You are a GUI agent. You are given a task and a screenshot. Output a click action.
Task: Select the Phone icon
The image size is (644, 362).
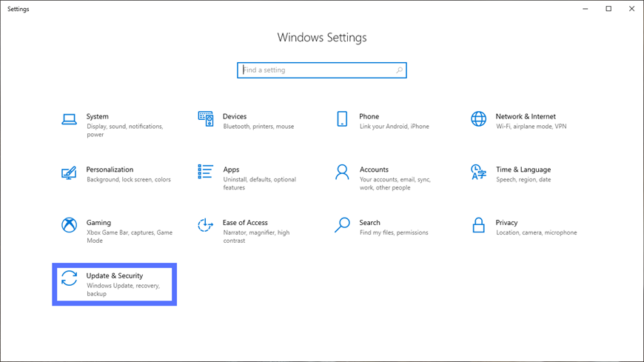(342, 118)
